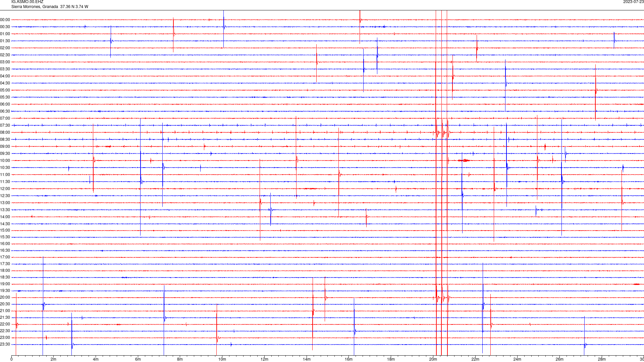Image resolution: width=644 pixels, height=362 pixels.
Task: Select the 20:30 trace time label
Action: (x=5, y=304)
